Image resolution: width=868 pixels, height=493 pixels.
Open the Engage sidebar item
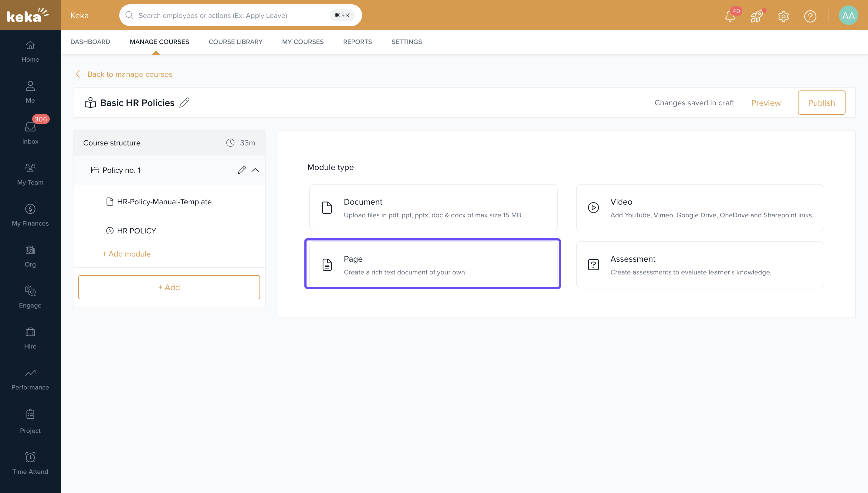click(30, 297)
